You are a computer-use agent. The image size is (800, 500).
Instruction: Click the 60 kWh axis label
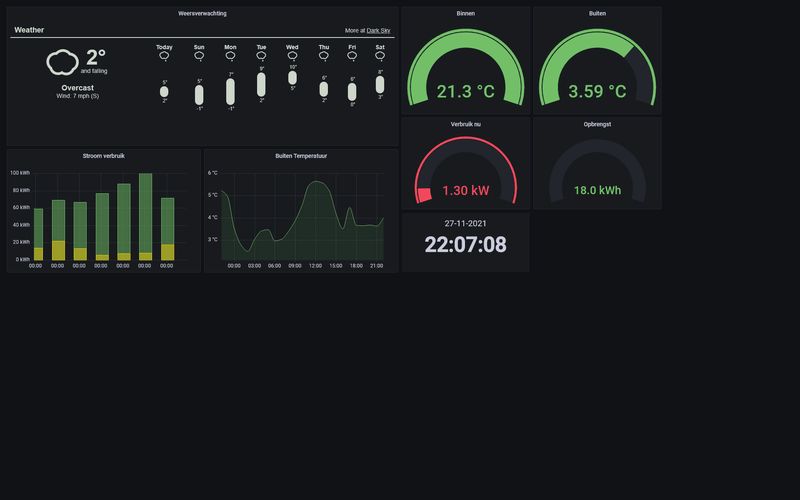(21, 208)
